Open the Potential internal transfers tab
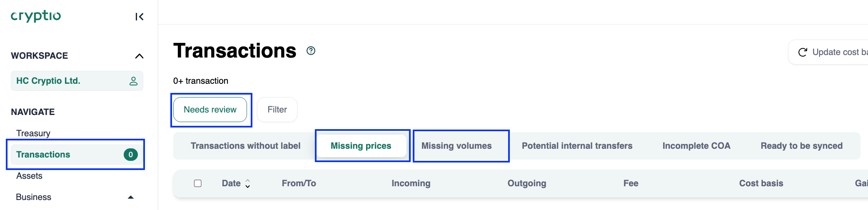This screenshot has height=210, width=868. click(x=577, y=146)
